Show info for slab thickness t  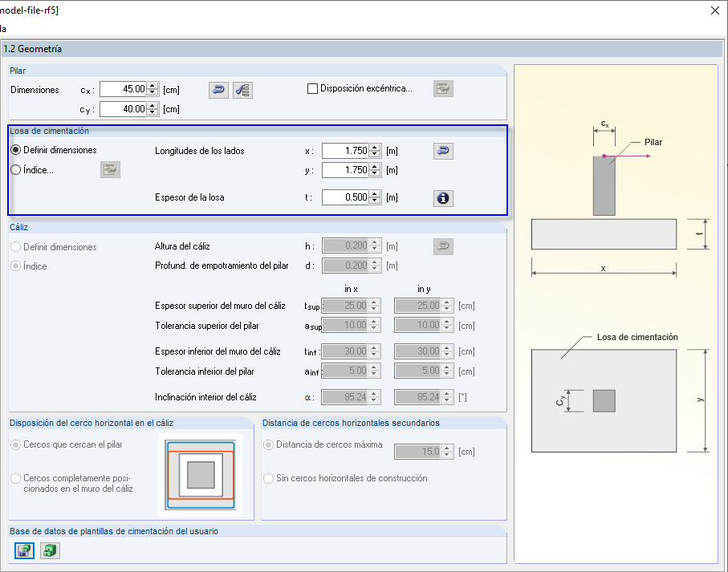point(443,198)
